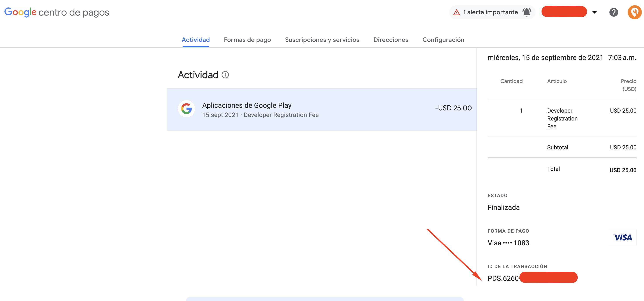
Task: Click the bold Total USD 25.00 amount
Action: pyautogui.click(x=623, y=170)
